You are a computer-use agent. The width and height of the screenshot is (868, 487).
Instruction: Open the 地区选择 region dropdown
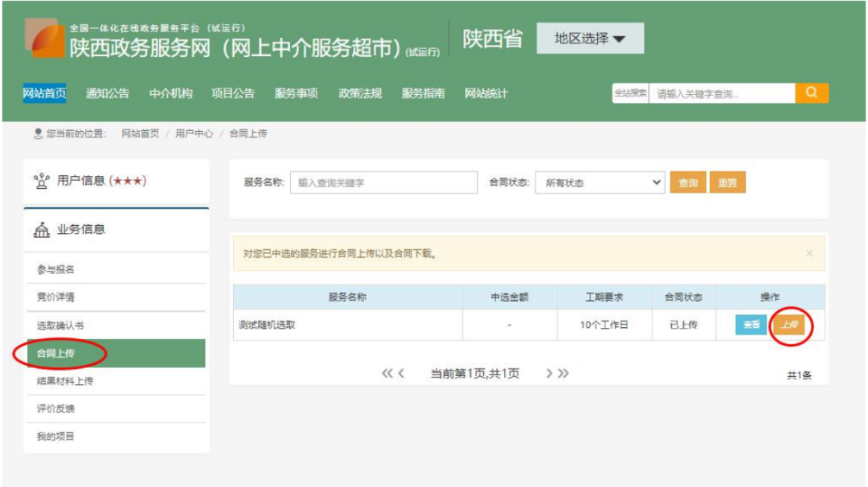point(590,39)
